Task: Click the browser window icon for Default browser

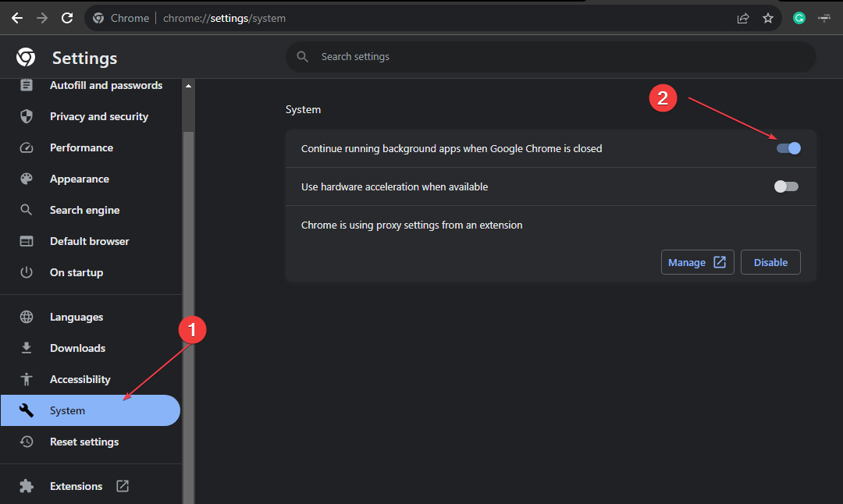Action: coord(27,241)
